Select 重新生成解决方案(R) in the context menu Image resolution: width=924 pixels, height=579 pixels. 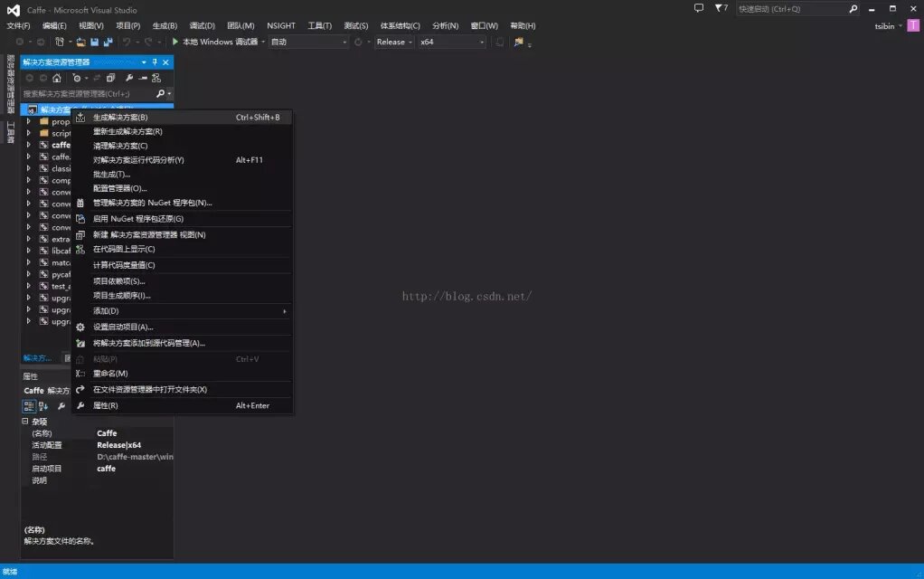coord(182,131)
